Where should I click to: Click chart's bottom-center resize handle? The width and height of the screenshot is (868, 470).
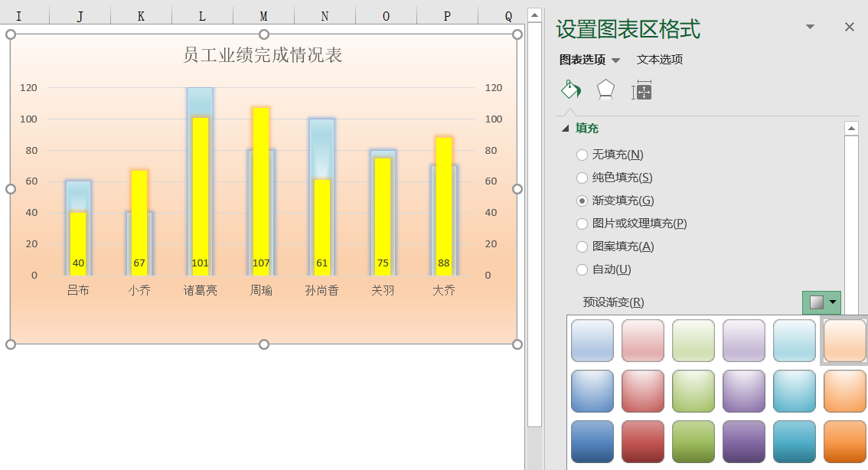[x=264, y=344]
